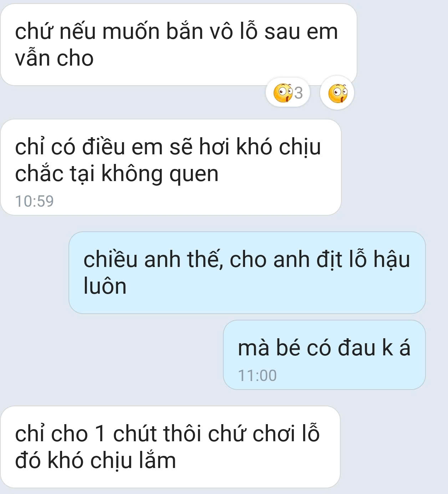Screen dimensions: 448x494
Task: Tap the words 'chắc tại không quen'
Action: tap(117, 174)
